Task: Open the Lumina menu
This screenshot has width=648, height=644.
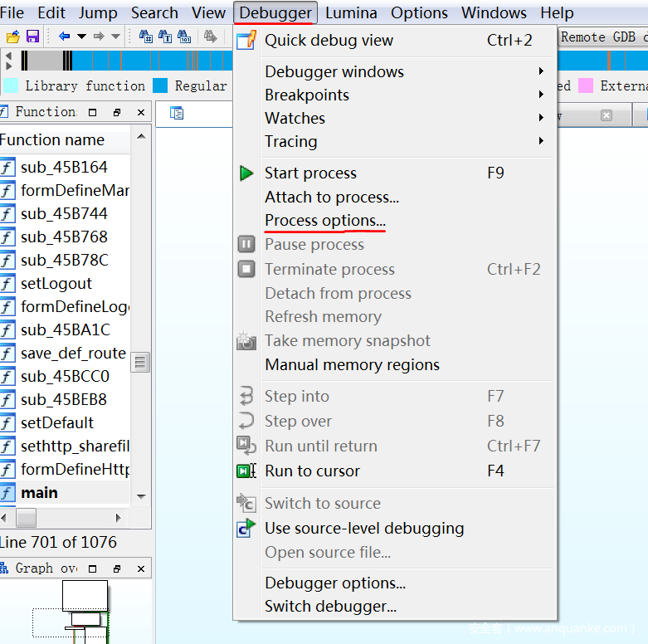Action: pyautogui.click(x=351, y=12)
